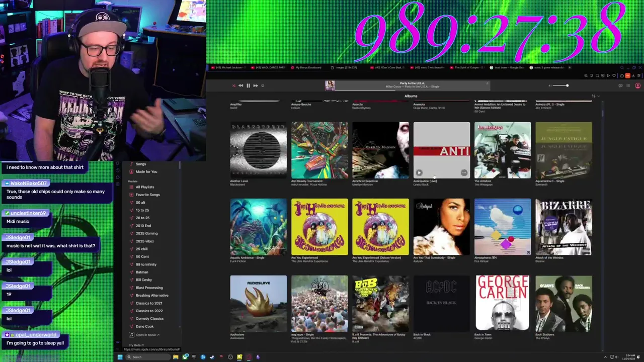This screenshot has height=362, width=644.
Task: Click the Open in Music link
Action: pyautogui.click(x=144, y=335)
